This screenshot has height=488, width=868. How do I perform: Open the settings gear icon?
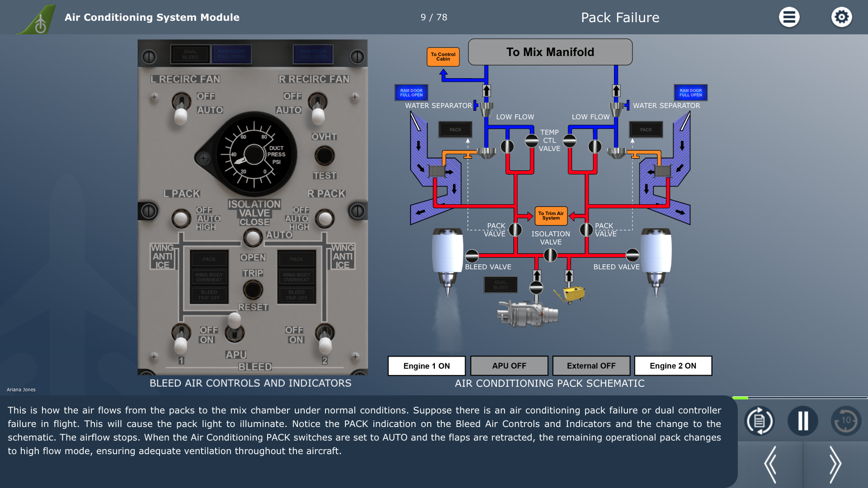pos(841,17)
